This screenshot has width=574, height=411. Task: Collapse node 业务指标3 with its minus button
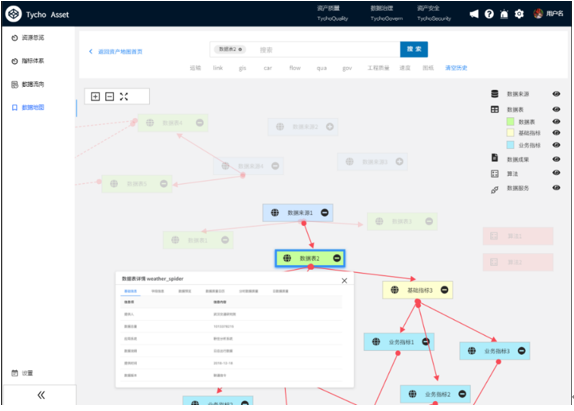(522, 351)
